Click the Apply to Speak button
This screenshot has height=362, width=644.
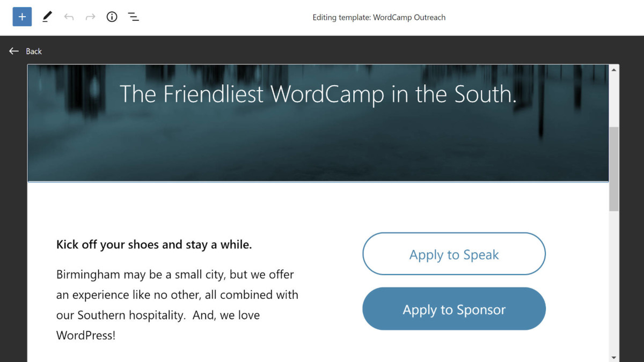[x=454, y=254]
